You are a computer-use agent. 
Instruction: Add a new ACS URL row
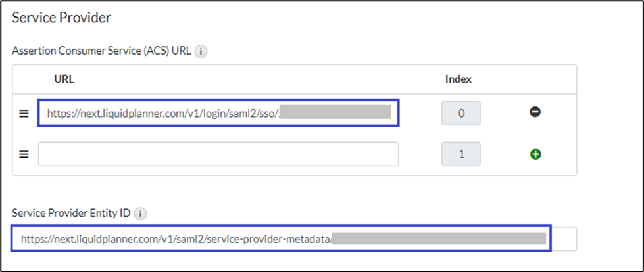pos(535,154)
